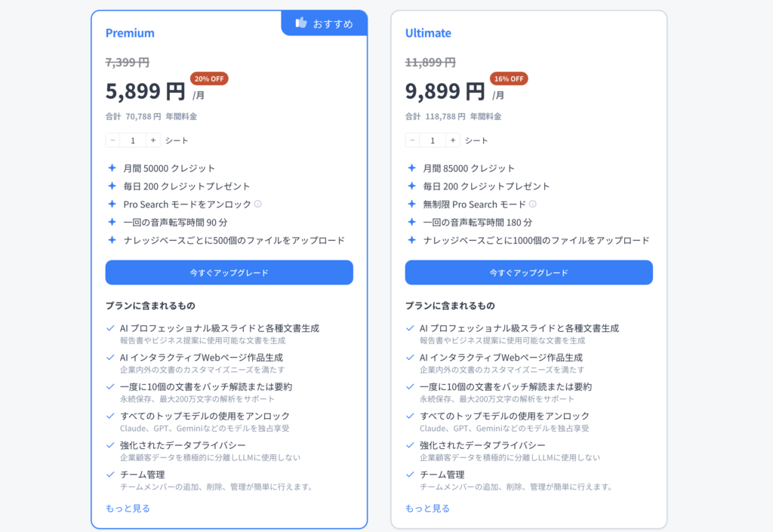Click the Premium seat quantity input field
This screenshot has height=532, width=773.
pyautogui.click(x=133, y=140)
